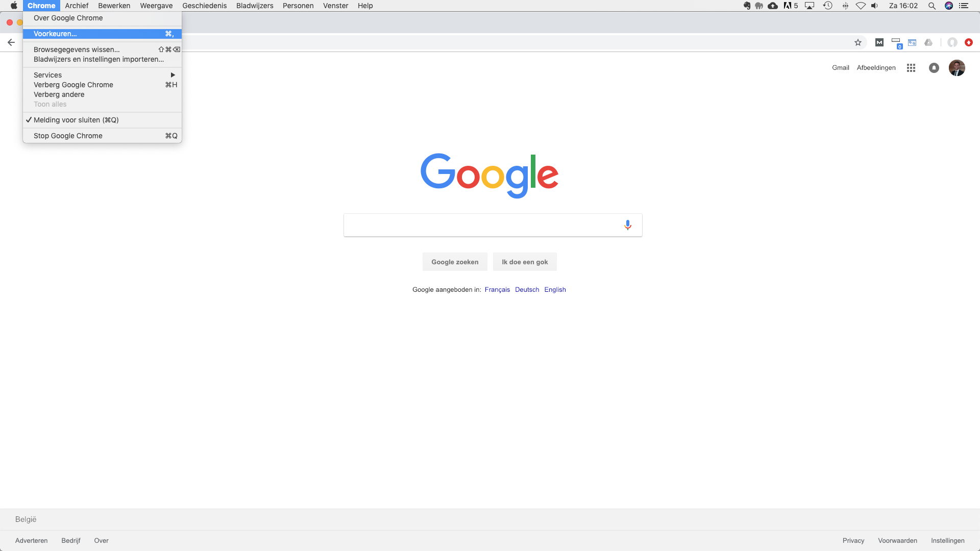Choose Over Google Chrome

[x=102, y=18]
